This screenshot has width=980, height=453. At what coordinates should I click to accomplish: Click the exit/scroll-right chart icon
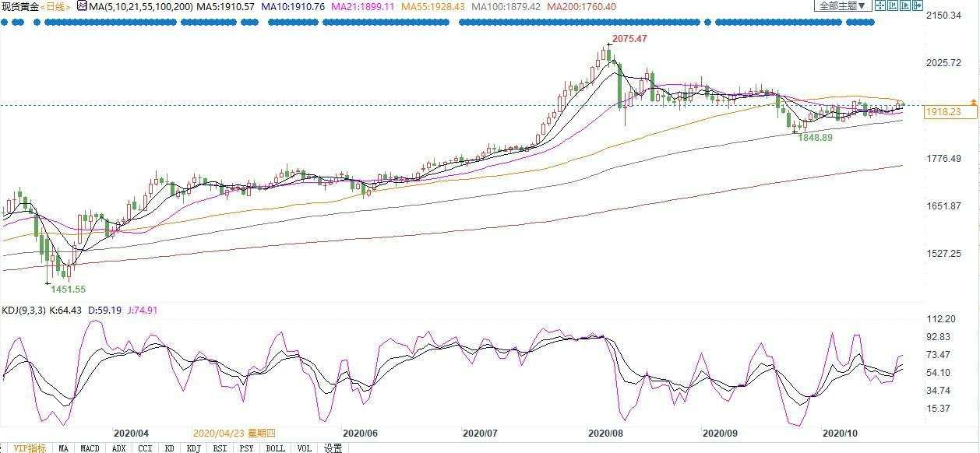point(918,5)
